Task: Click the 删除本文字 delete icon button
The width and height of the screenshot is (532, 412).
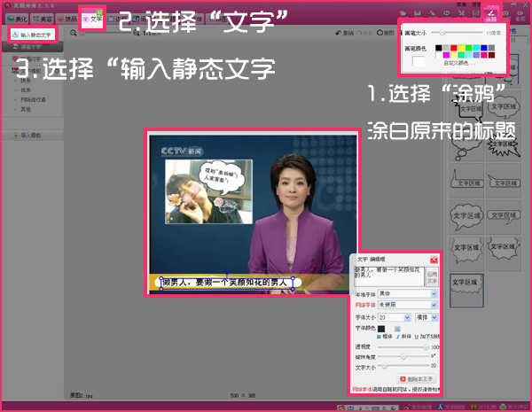Action: (x=417, y=377)
